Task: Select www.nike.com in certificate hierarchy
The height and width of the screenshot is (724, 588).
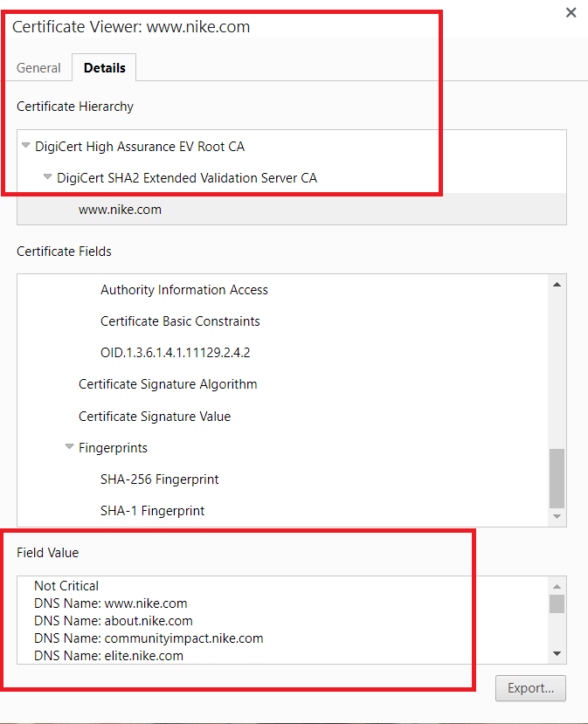Action: click(292, 210)
